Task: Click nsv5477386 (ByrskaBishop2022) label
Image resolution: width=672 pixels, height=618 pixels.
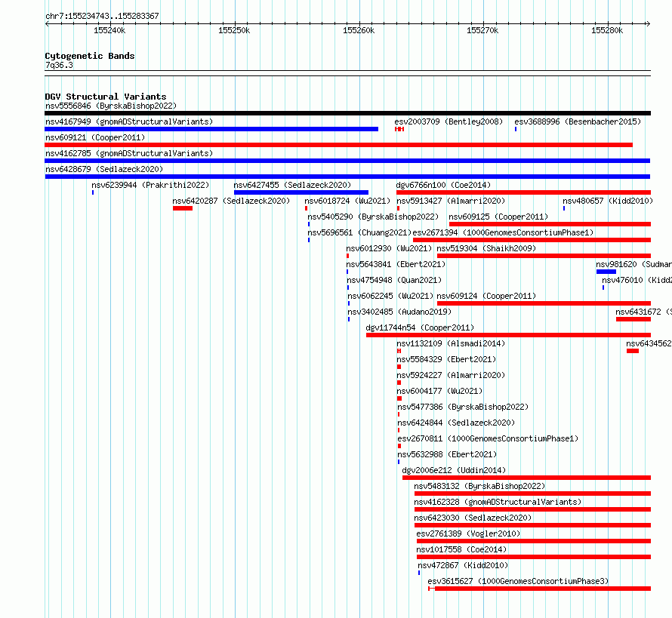Action: click(463, 407)
